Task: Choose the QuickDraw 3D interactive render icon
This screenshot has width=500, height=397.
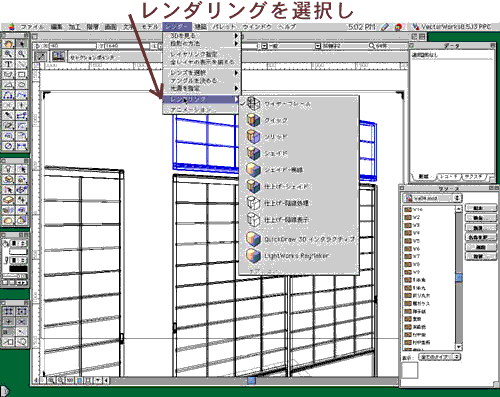Action: 253,239
